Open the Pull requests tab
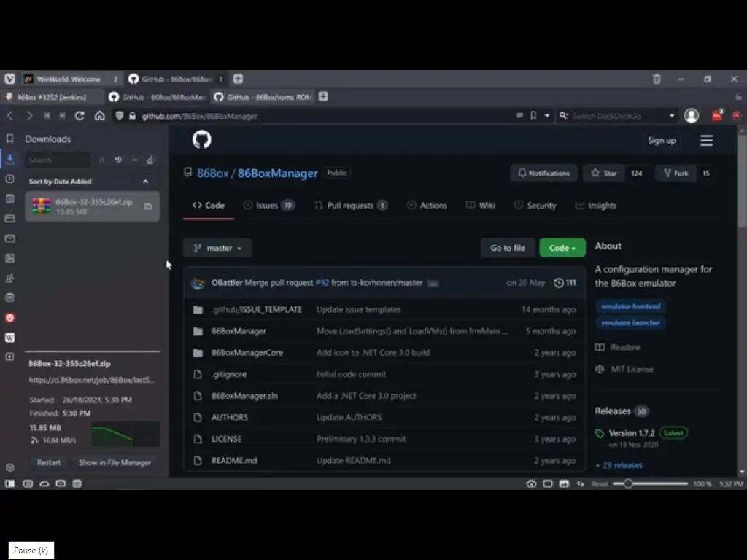 [351, 205]
